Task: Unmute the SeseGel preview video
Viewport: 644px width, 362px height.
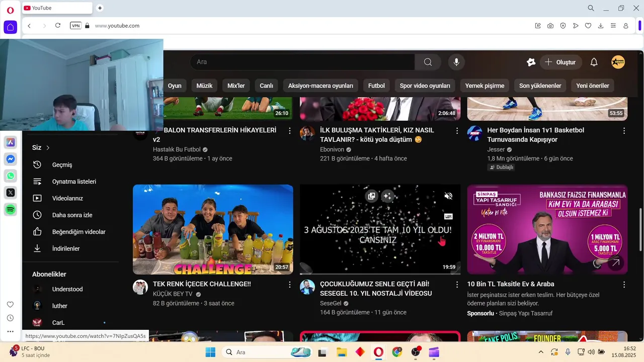Action: click(448, 196)
